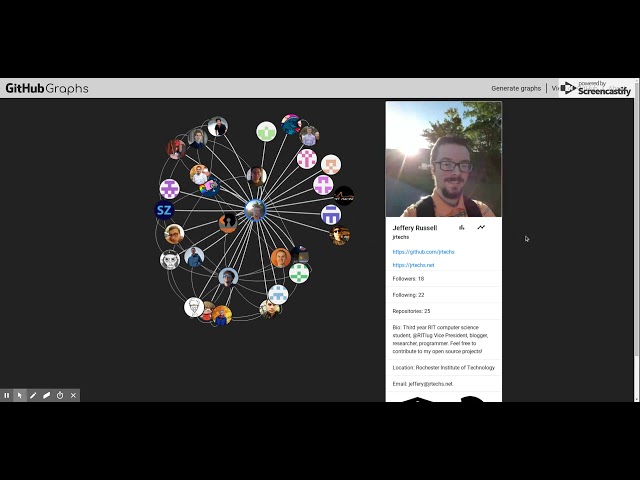Screen dimensions: 640x480
Task: Open the Screencastify timer tool
Action: (x=60, y=395)
